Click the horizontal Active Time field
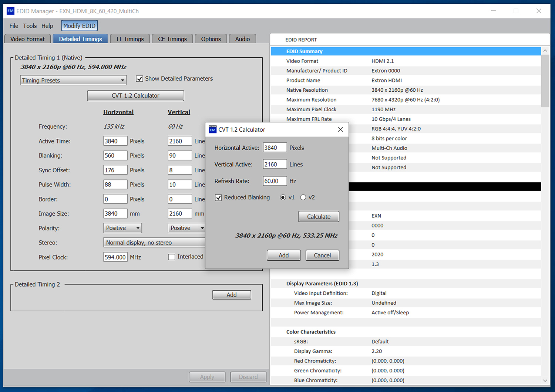The image size is (555, 392). tap(115, 141)
